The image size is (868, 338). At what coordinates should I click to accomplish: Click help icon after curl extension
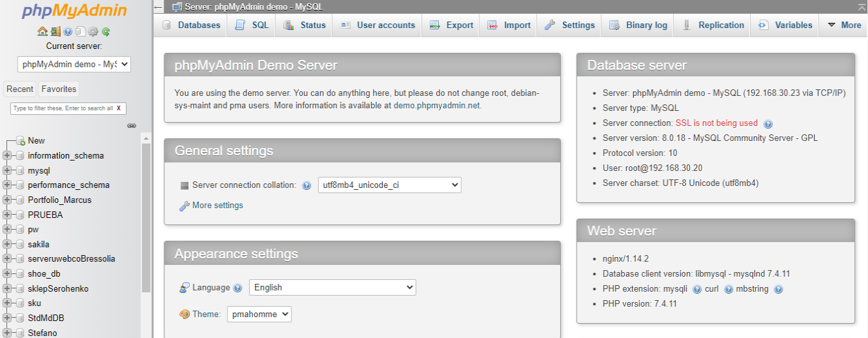click(728, 289)
